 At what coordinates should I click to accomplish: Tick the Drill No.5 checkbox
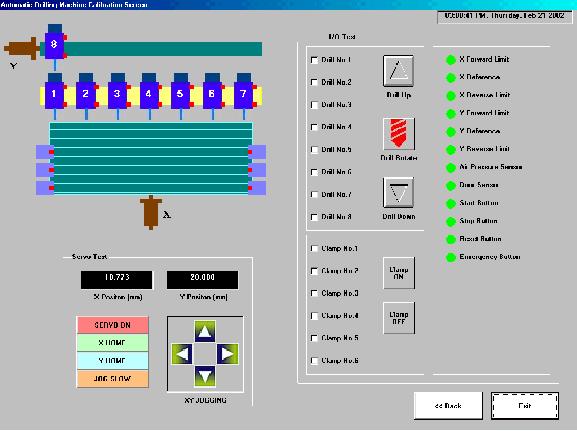pyautogui.click(x=314, y=150)
